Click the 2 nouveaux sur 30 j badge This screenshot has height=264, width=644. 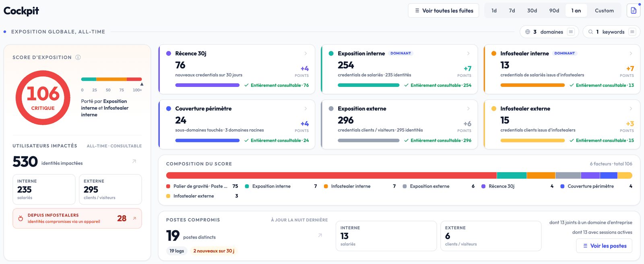tap(214, 251)
